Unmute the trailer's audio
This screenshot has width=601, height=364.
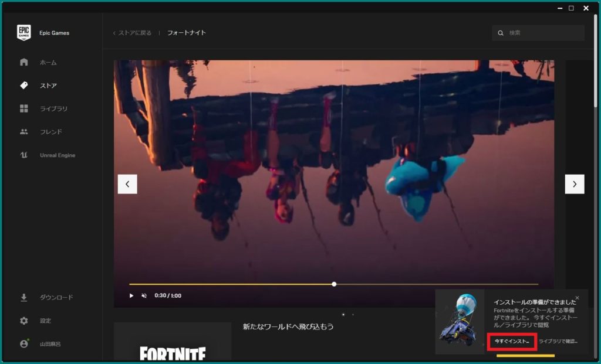(x=144, y=295)
